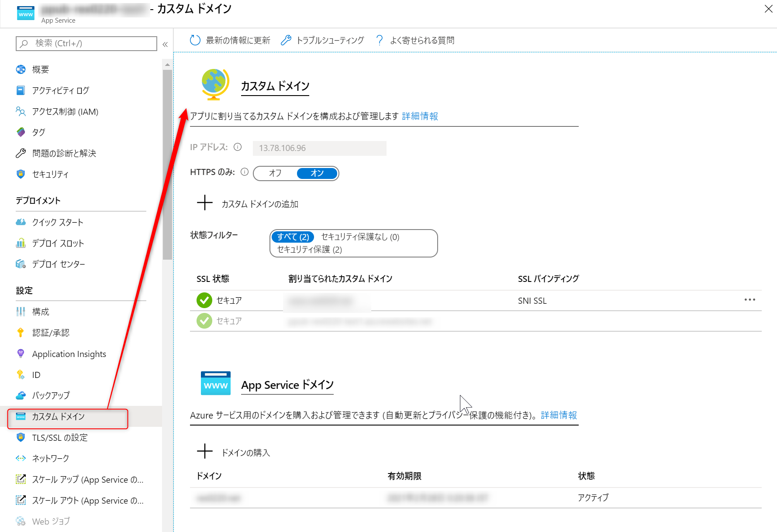777x532 pixels.
Task: Select the すべて (2) status filter
Action: (293, 237)
